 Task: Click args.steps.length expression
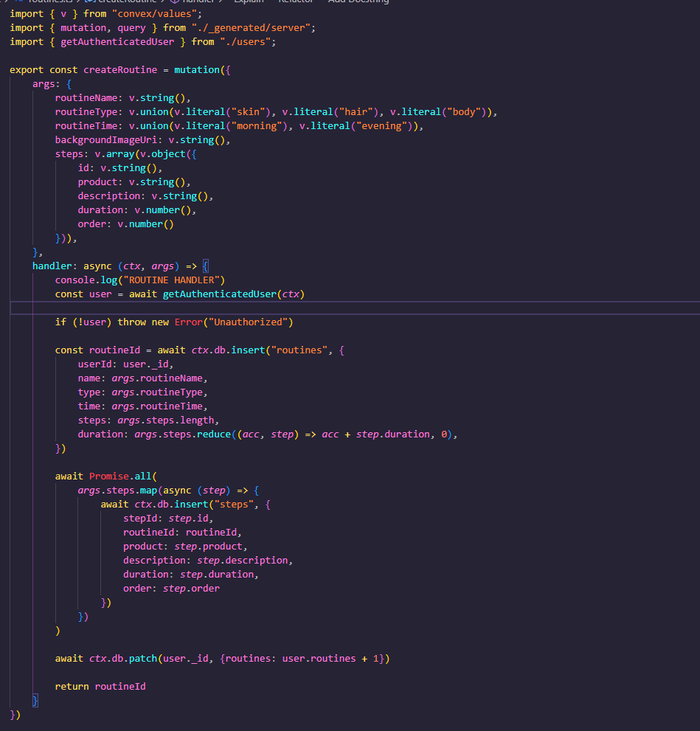click(x=165, y=420)
